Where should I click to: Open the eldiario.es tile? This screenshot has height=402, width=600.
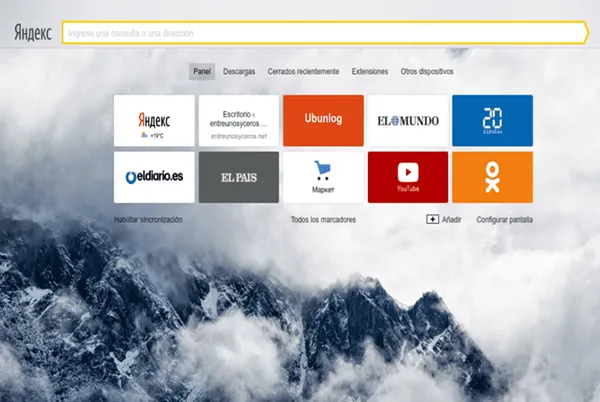tap(154, 177)
